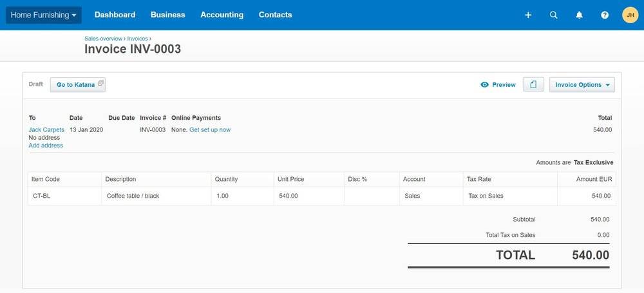The image size is (644, 293).
Task: Open the Invoice Options dropdown
Action: (x=582, y=85)
